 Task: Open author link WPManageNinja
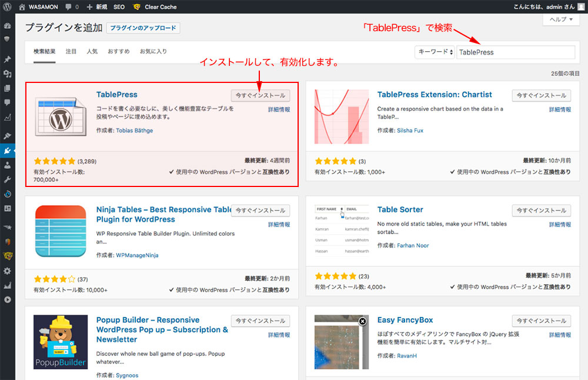137,255
